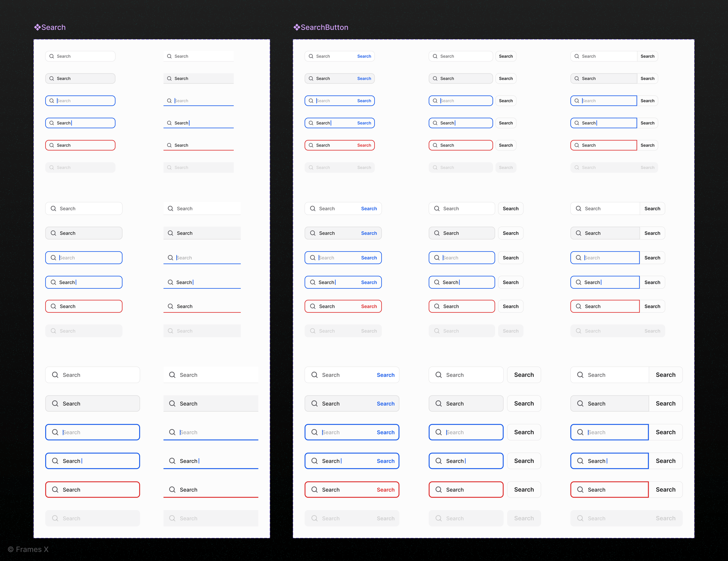The image size is (728, 561).
Task: Click the diamond component icon beside the SearchButton title
Action: (297, 27)
